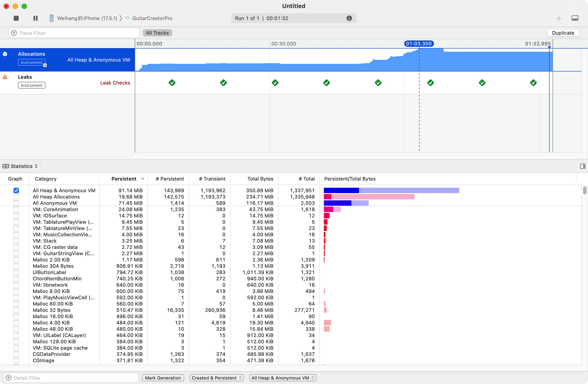Stop the recording with the stop button
Image resolution: width=588 pixels, height=384 pixels.
(x=16, y=18)
